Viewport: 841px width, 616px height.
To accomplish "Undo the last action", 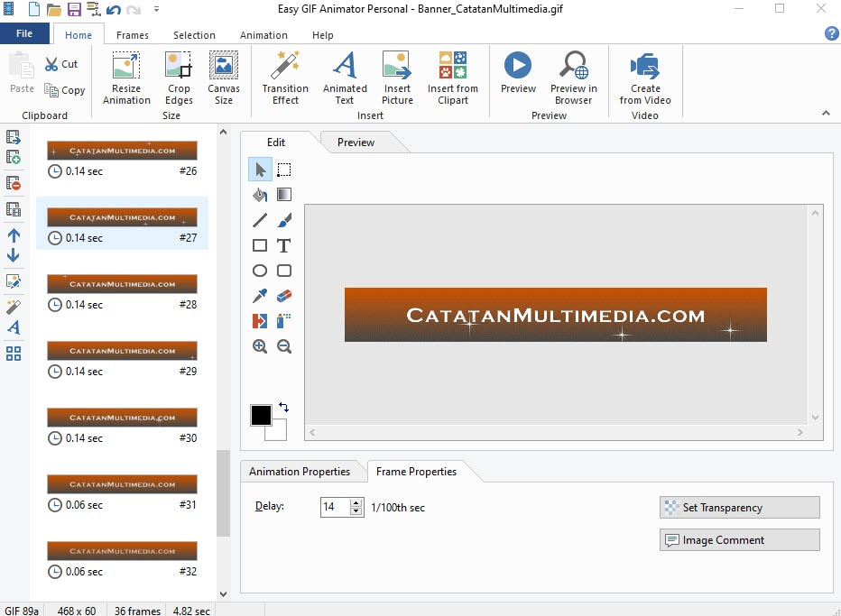I will (x=113, y=9).
